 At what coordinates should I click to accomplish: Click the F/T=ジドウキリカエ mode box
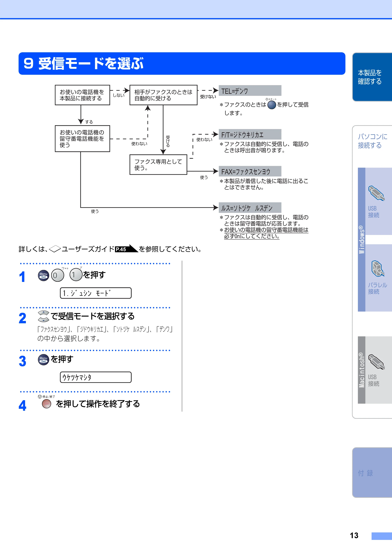250,134
